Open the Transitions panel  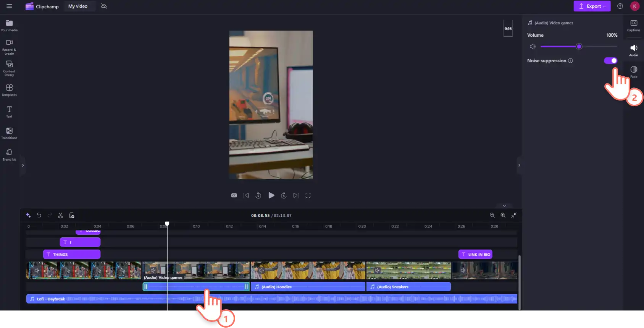point(9,133)
